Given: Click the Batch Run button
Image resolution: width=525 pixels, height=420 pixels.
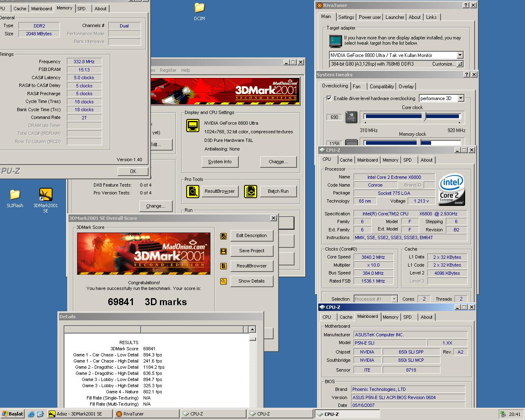Looking at the screenshot, I should [x=278, y=191].
